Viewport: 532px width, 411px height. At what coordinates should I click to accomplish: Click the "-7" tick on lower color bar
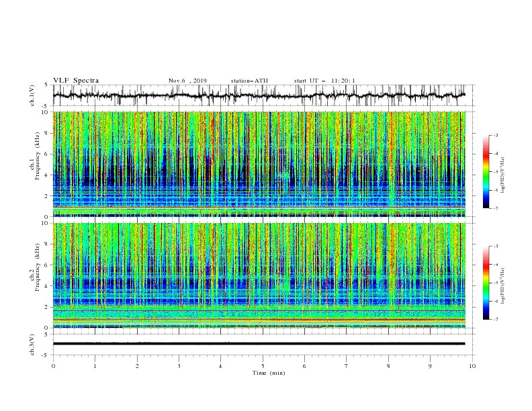pyautogui.click(x=496, y=319)
